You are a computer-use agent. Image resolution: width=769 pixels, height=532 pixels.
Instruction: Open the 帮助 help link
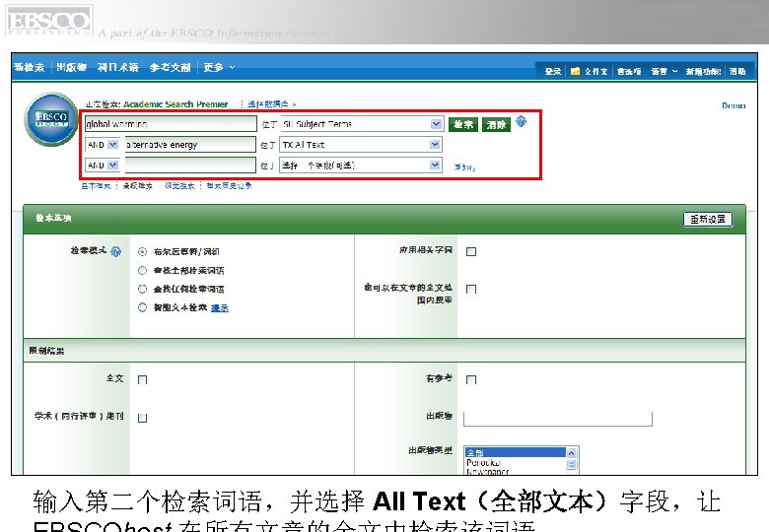737,72
